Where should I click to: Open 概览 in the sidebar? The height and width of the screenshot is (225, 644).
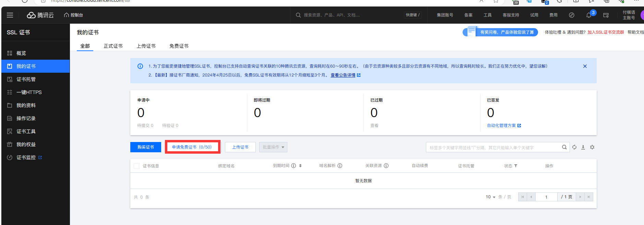(35, 53)
